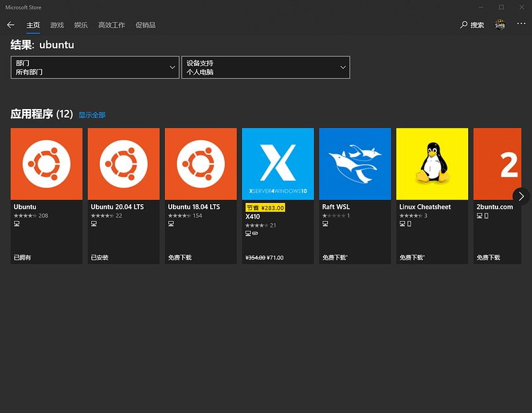Click the PC device icon under Ubuntu 20.04 LTS

coord(94,223)
